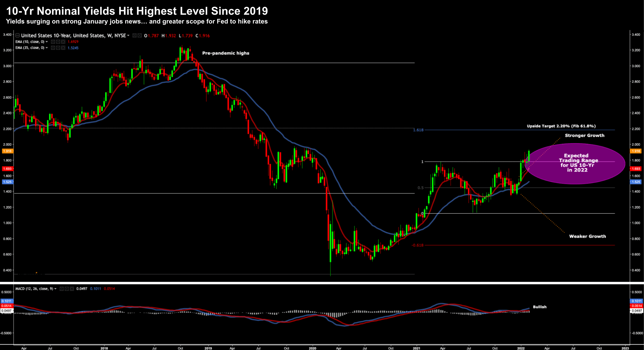Open settings gear for EMA 35 indicator
This screenshot has height=350, width=644.
pos(58,48)
